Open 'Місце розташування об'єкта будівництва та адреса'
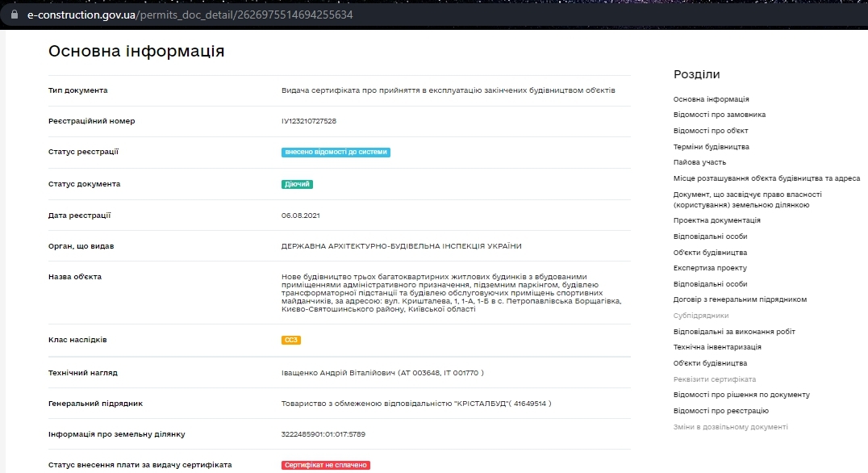 [x=766, y=178]
